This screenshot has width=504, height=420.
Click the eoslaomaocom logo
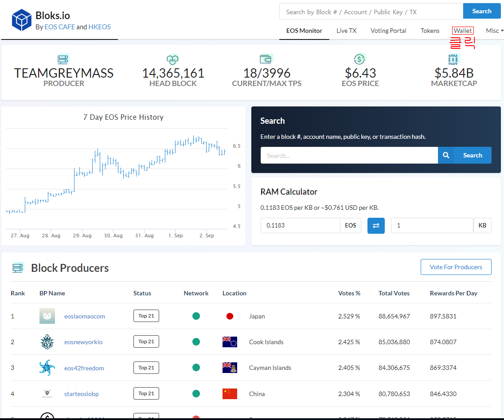[47, 316]
